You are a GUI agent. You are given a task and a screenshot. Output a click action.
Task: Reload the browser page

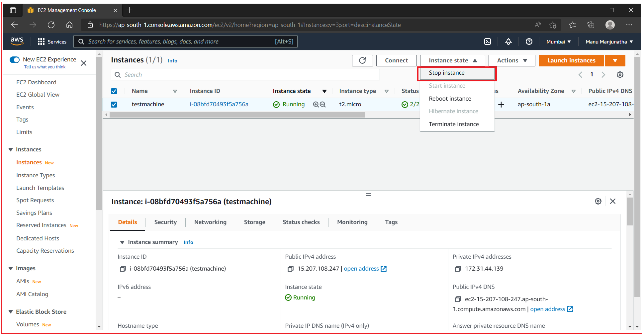(x=51, y=25)
